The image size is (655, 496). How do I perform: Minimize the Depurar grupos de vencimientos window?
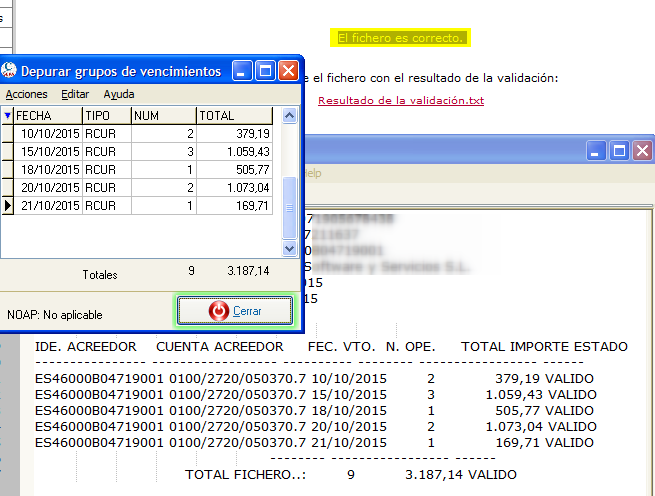click(x=242, y=71)
